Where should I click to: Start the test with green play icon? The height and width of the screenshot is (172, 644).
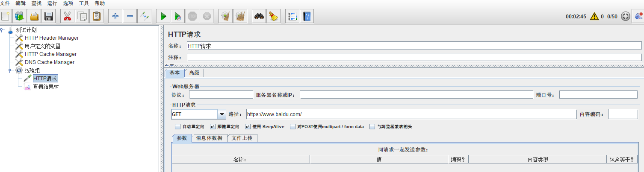point(163,17)
